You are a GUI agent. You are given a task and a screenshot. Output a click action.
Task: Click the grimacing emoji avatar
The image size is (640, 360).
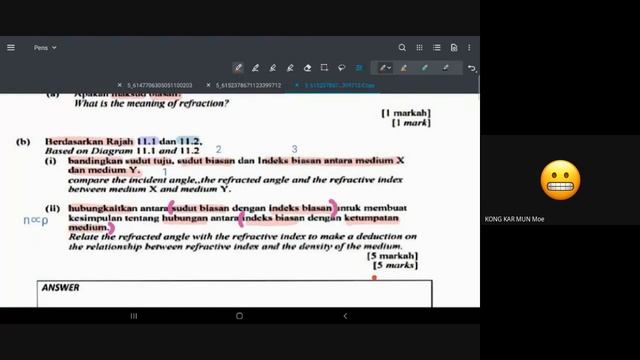click(560, 180)
